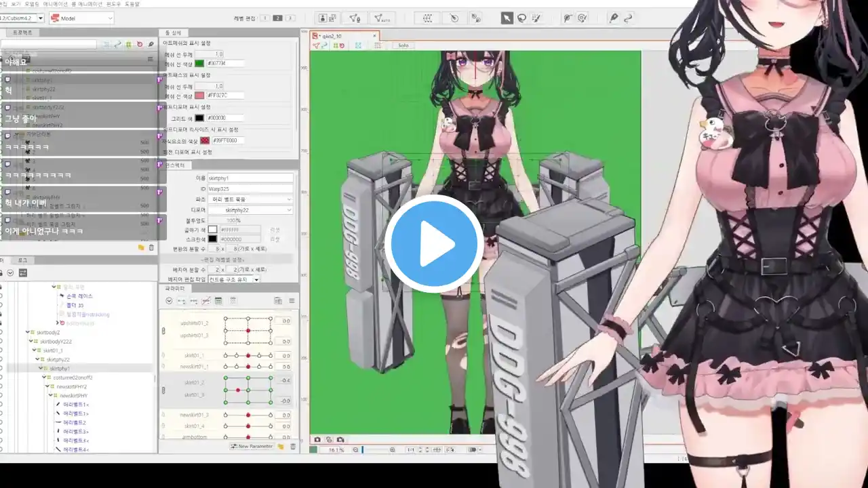Create a rotation deformer

(454, 18)
